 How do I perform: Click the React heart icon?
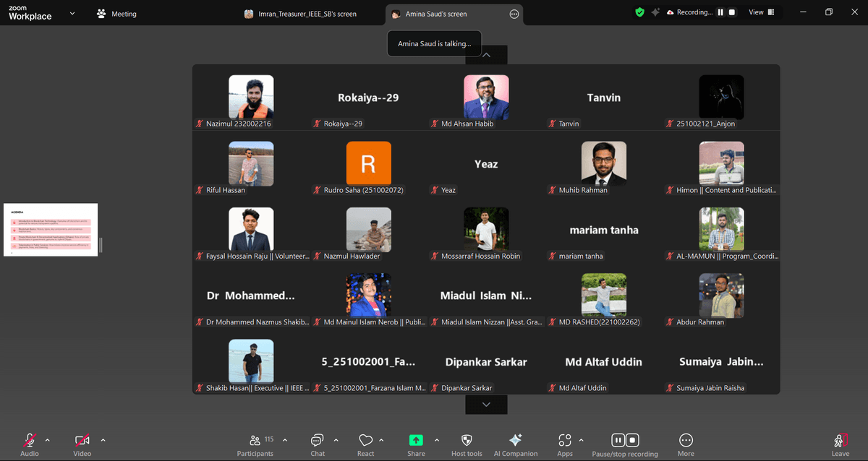(x=365, y=440)
